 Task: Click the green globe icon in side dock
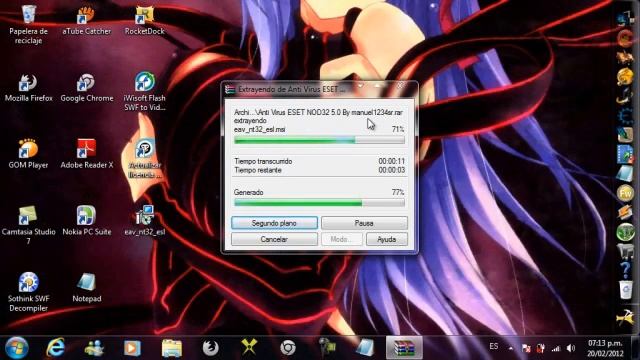pos(625,232)
